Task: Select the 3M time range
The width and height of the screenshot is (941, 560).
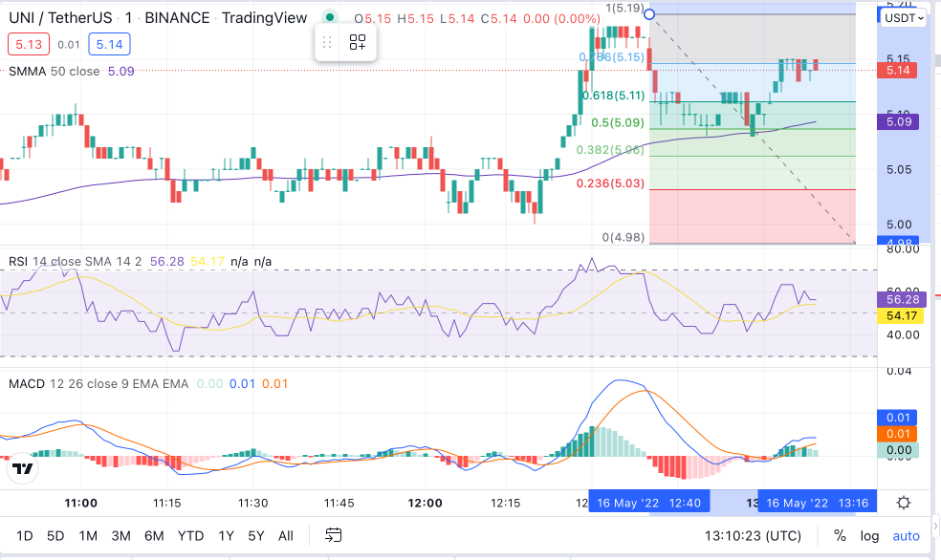Action: tap(120, 535)
